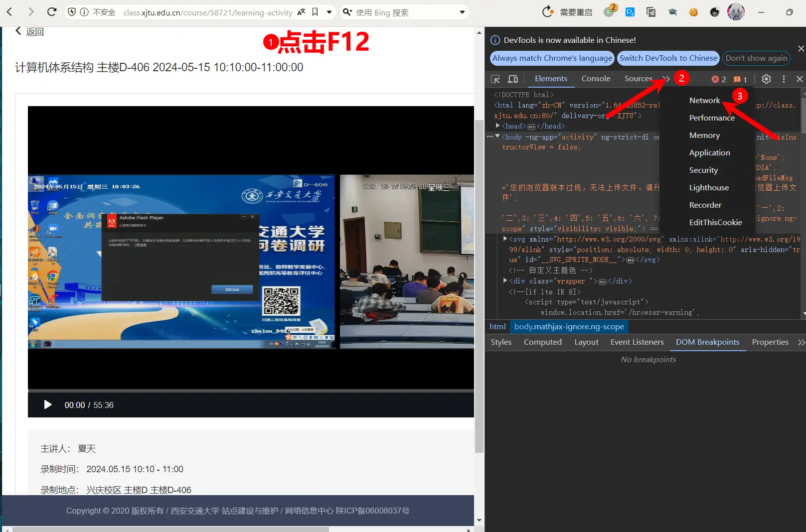Open the user profile avatar
The height and width of the screenshot is (532, 806).
[736, 12]
